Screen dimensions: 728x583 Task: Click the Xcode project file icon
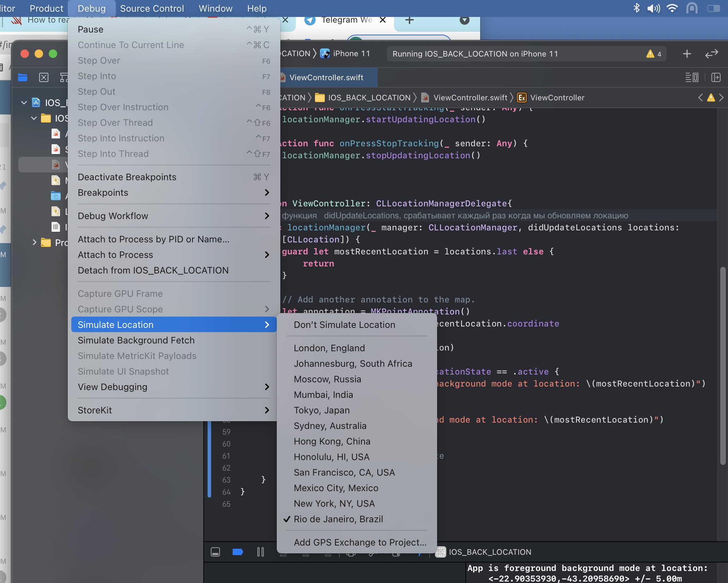[36, 102]
